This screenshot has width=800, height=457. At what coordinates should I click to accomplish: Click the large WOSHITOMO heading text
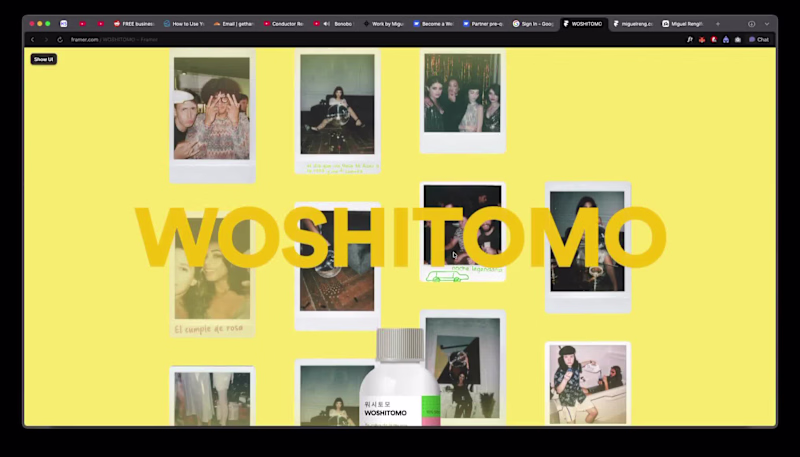click(400, 237)
